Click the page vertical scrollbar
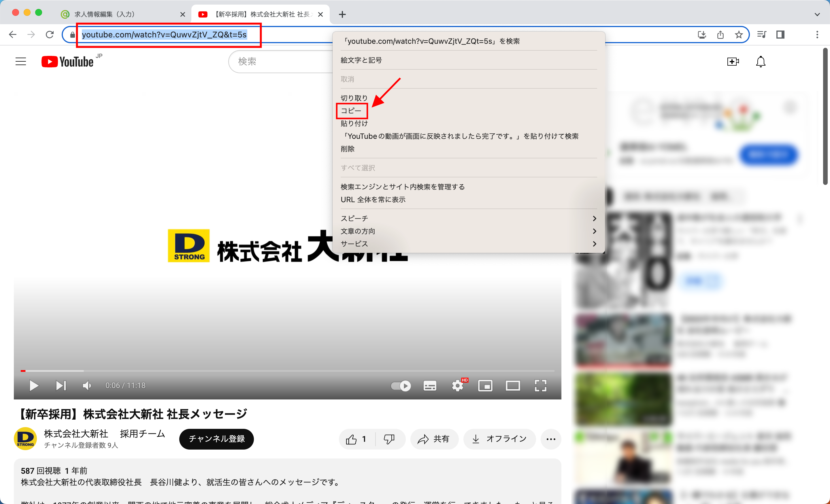Image resolution: width=830 pixels, height=504 pixels. coord(825,116)
